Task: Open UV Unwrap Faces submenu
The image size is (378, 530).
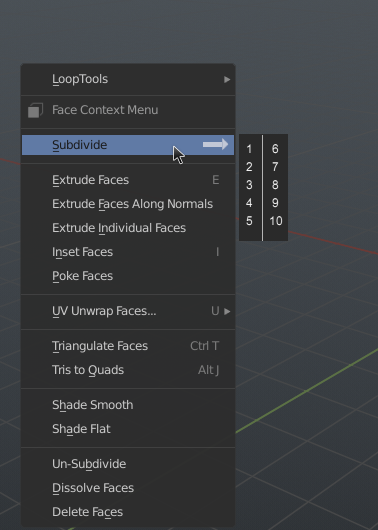Action: (128, 311)
